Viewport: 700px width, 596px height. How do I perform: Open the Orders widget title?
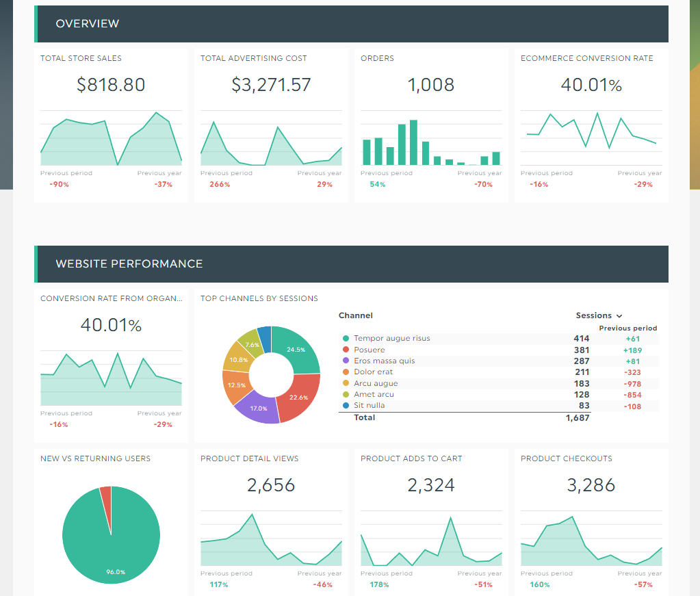click(377, 58)
